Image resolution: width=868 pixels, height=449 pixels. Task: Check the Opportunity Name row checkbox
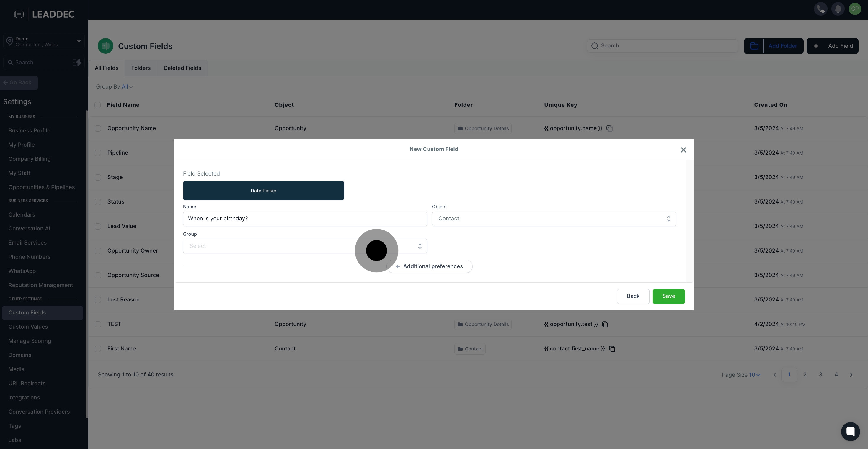click(x=98, y=129)
